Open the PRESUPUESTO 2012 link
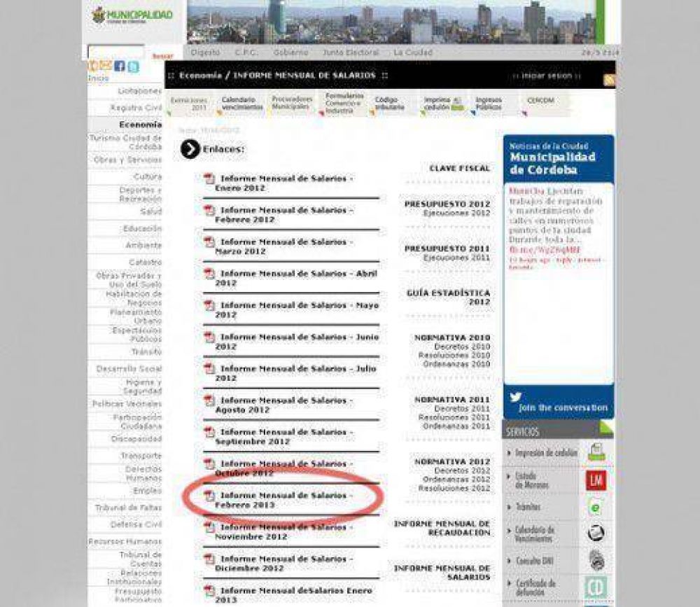 click(447, 204)
